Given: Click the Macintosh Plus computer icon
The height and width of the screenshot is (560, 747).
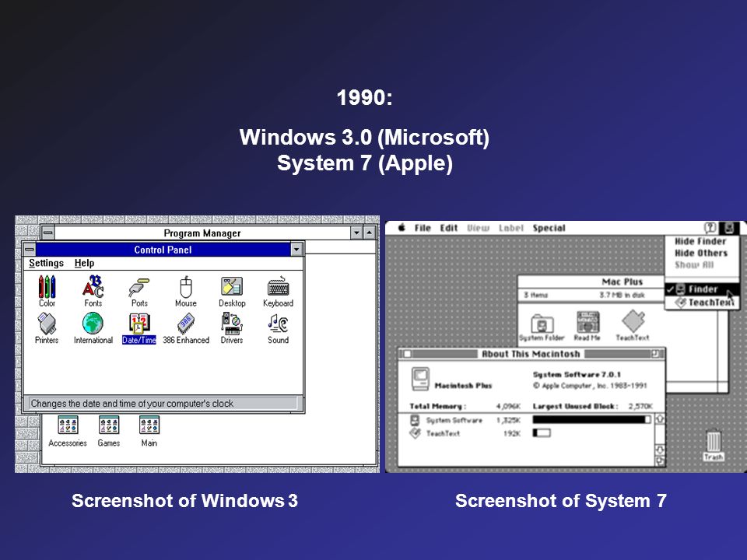Looking at the screenshot, I should pyautogui.click(x=420, y=379).
